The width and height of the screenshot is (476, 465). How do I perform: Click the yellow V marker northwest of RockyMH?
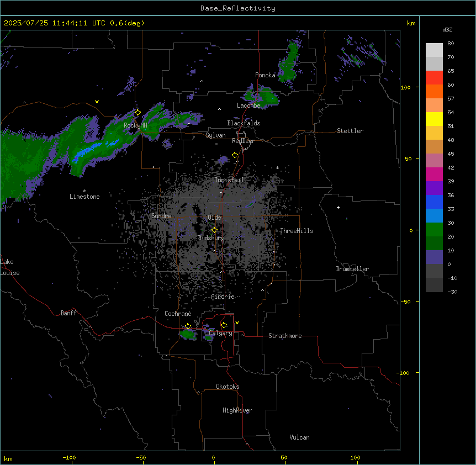pyautogui.click(x=97, y=102)
